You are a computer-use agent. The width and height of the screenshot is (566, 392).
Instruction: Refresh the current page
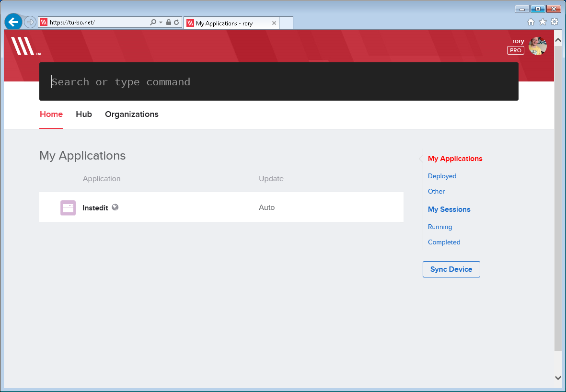click(x=176, y=23)
